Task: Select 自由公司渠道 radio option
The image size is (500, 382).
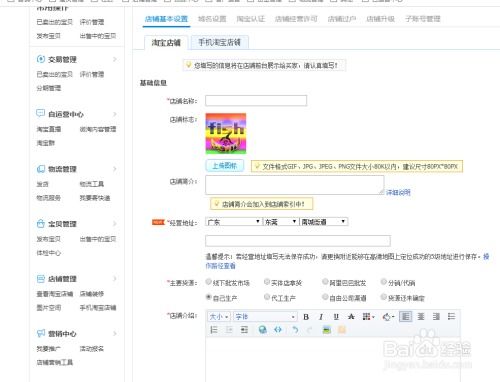Action: [325, 297]
